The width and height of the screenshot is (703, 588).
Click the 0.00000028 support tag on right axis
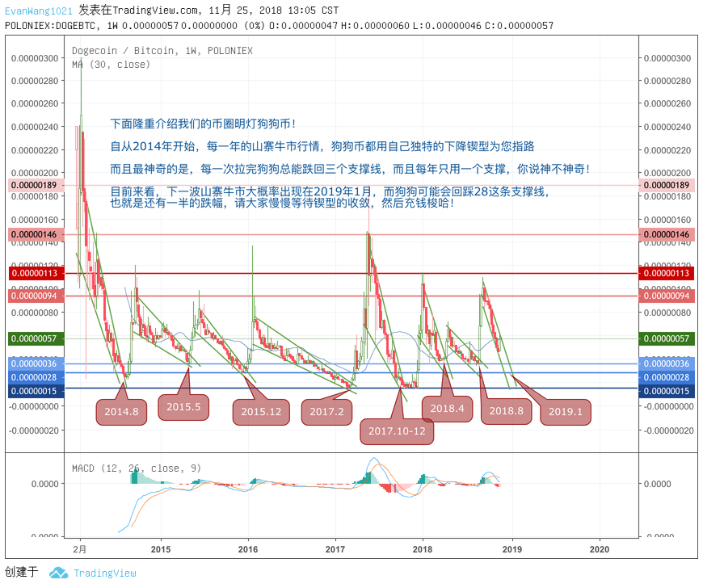[x=667, y=377]
